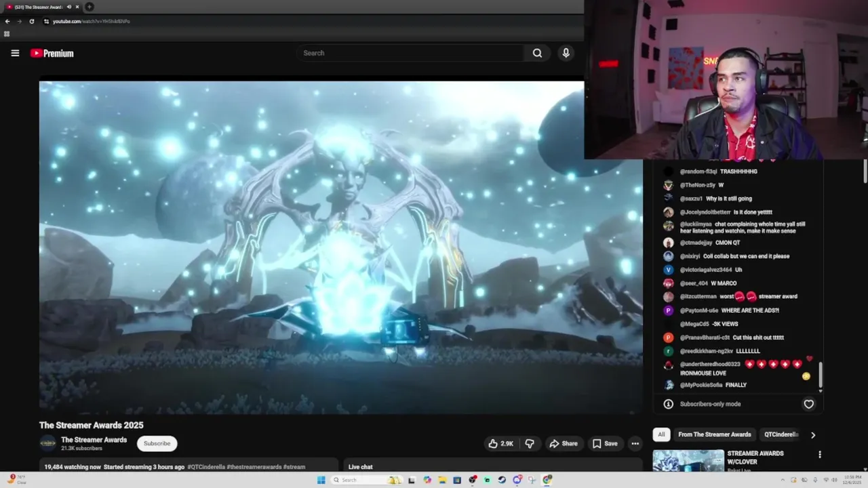Open The Streamer Awards channel avatar
The width and height of the screenshot is (868, 488).
point(47,443)
